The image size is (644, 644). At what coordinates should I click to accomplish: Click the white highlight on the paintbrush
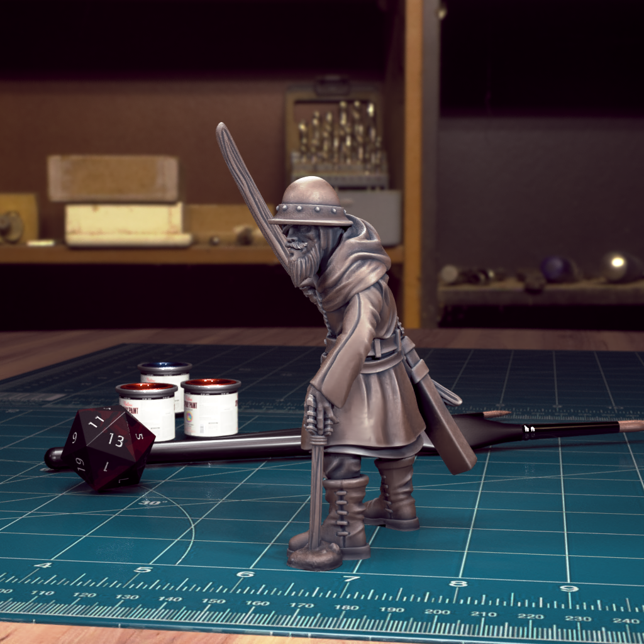click(529, 429)
